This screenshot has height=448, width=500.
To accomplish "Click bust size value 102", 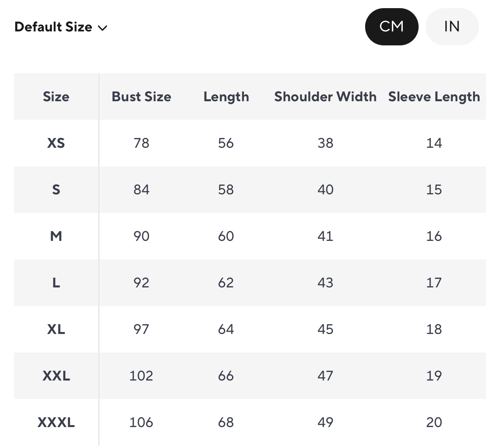I will [141, 376].
